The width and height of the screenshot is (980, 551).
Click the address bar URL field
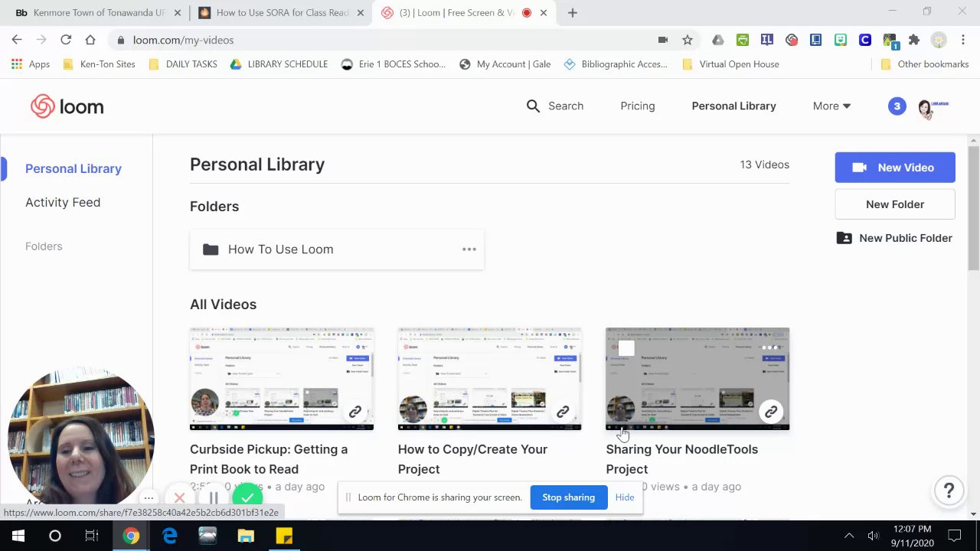pos(383,40)
